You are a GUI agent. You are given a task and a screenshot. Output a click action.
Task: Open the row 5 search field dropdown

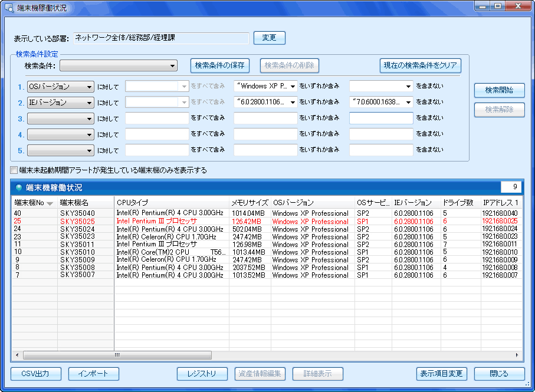61,150
